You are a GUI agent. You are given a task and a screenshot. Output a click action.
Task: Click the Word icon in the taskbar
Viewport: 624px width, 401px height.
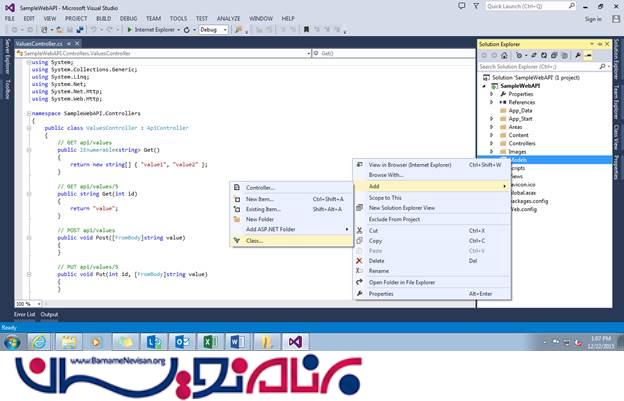238,343
